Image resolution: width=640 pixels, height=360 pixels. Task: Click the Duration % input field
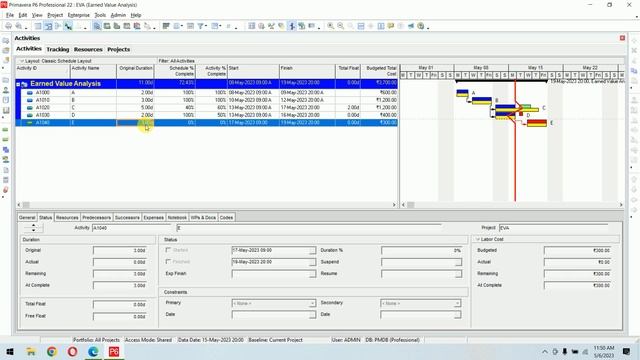pos(422,250)
